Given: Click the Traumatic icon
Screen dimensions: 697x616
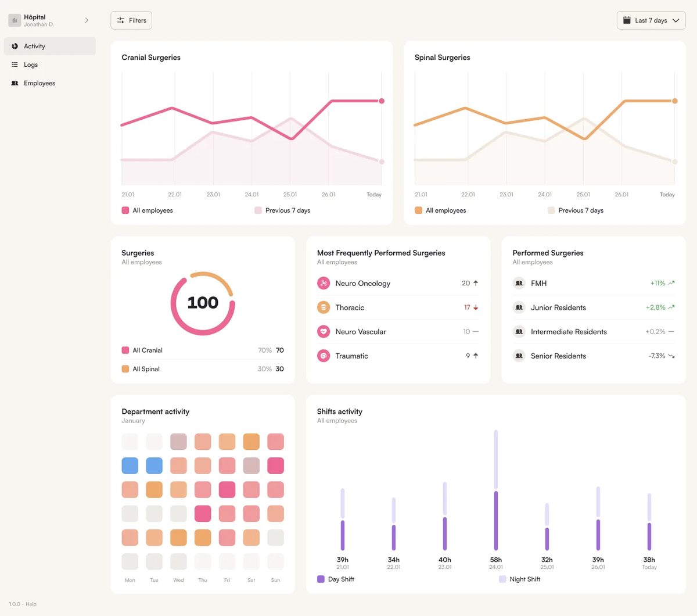Looking at the screenshot, I should click(x=324, y=356).
